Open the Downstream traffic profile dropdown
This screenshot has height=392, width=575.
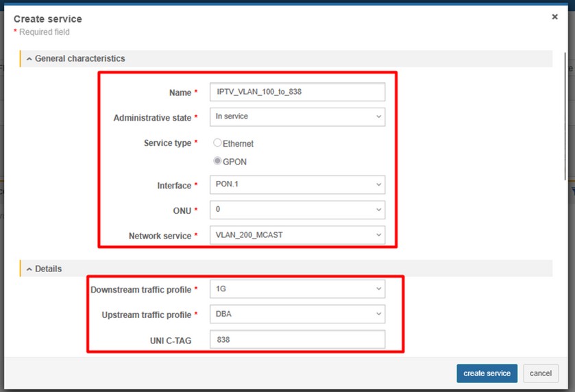pyautogui.click(x=297, y=289)
